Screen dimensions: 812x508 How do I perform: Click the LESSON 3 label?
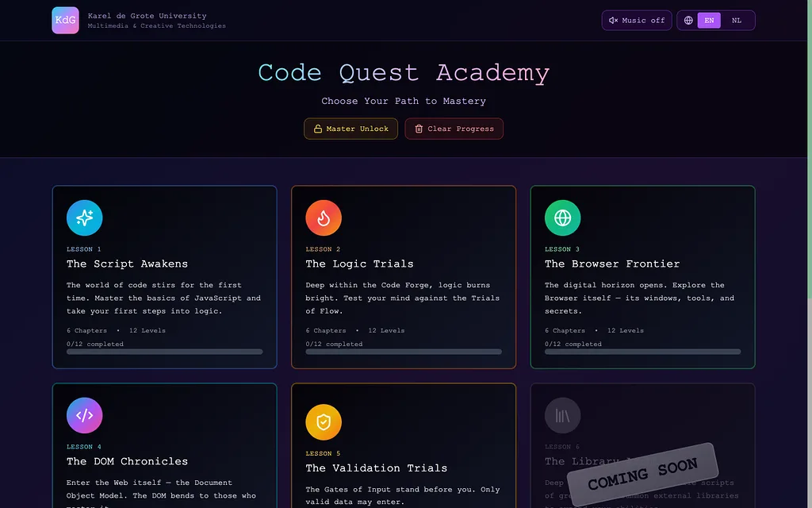(x=562, y=249)
